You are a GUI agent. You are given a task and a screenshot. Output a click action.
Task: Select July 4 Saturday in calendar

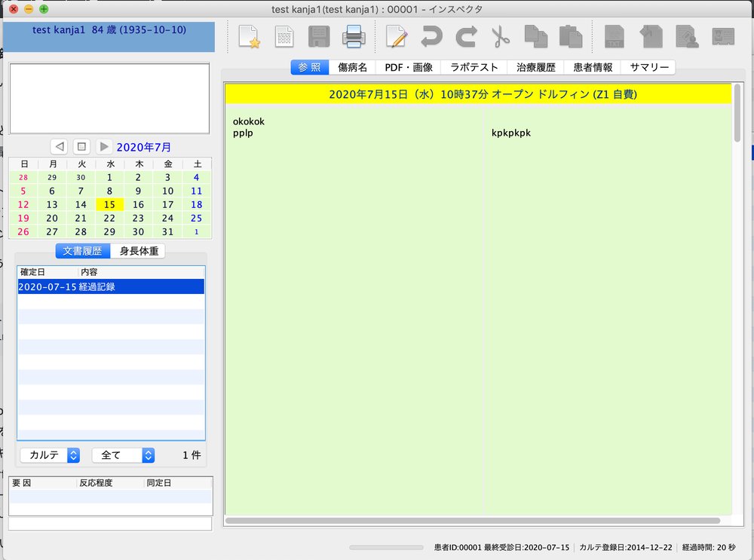[196, 177]
